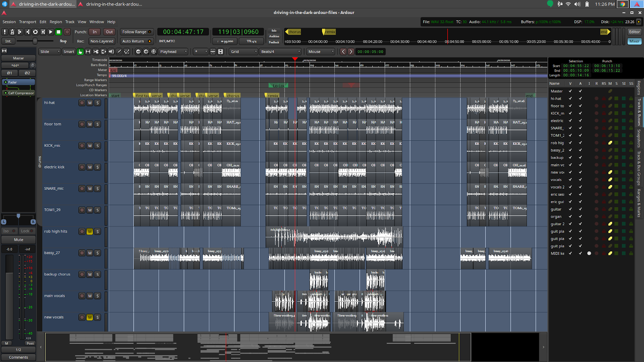The image size is (644, 362).
Task: Click the master Mute button
Action: click(19, 239)
